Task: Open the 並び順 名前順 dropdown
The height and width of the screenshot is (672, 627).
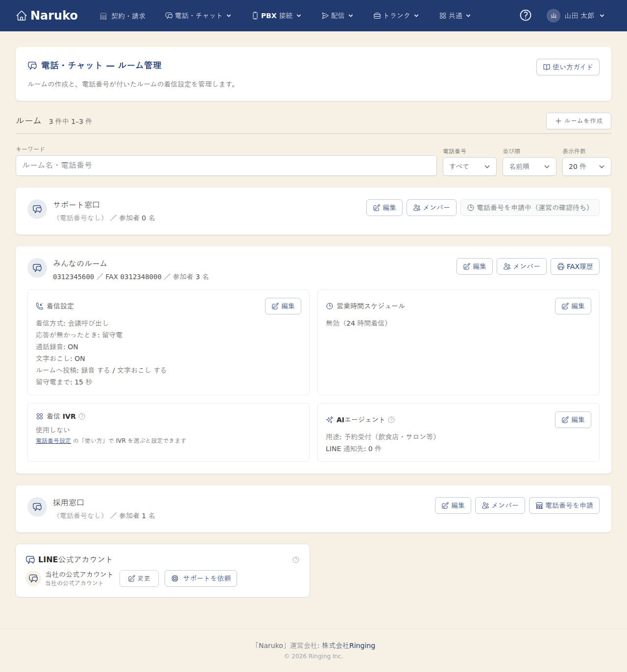Action: (530, 167)
